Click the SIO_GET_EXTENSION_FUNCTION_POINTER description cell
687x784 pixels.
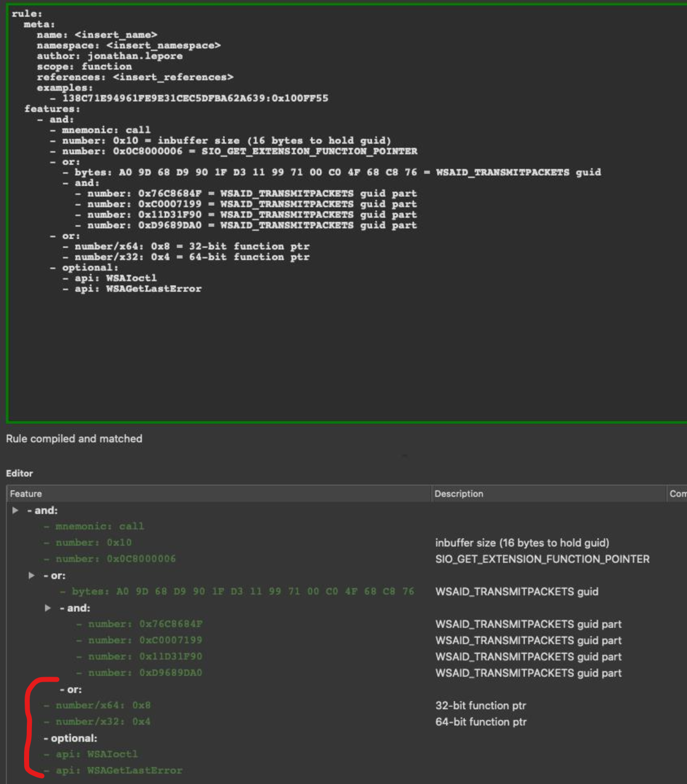[x=542, y=559]
